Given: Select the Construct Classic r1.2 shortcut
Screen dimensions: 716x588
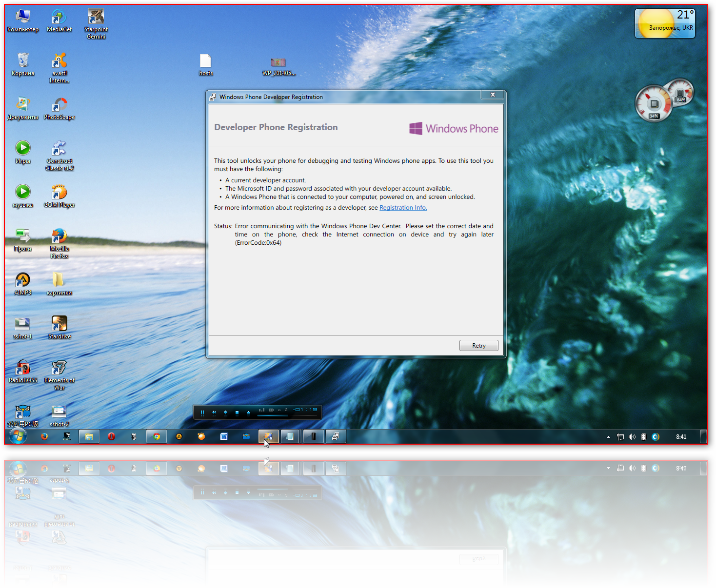Looking at the screenshot, I should click(x=60, y=156).
